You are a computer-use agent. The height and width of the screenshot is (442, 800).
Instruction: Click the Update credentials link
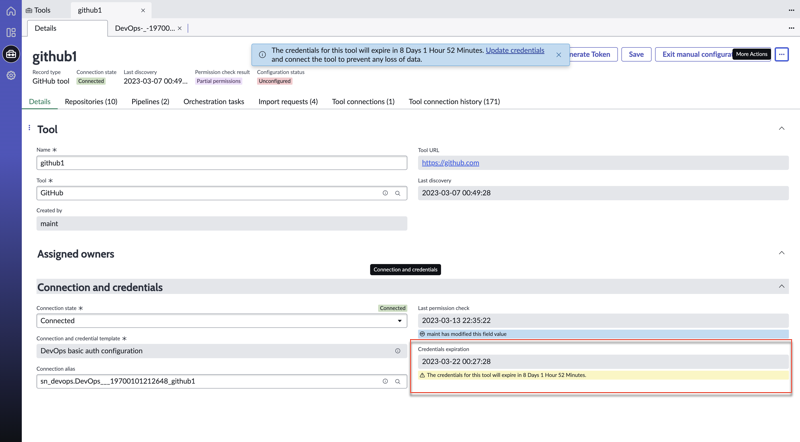click(x=515, y=51)
